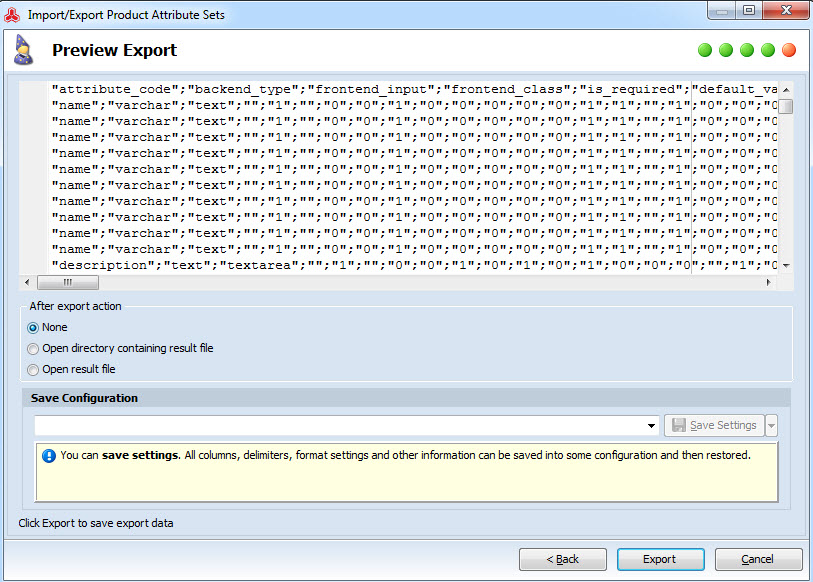
Task: Click the "description";"text" row in preview
Action: coord(414,266)
